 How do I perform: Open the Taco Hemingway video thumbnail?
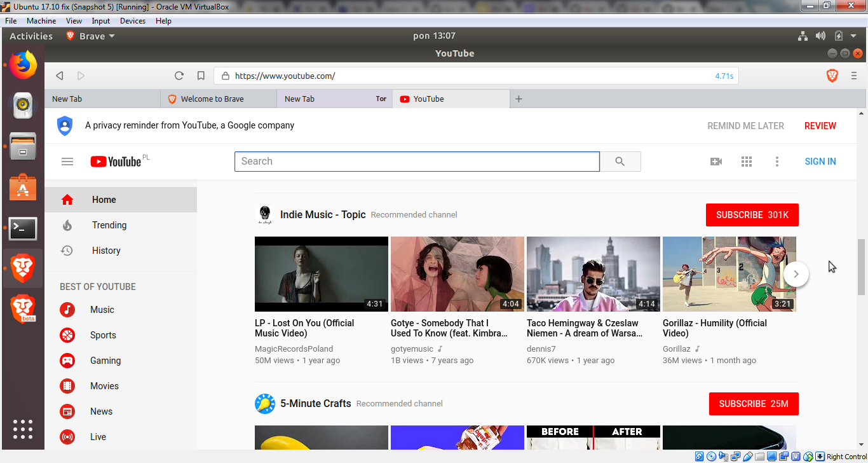click(x=593, y=274)
